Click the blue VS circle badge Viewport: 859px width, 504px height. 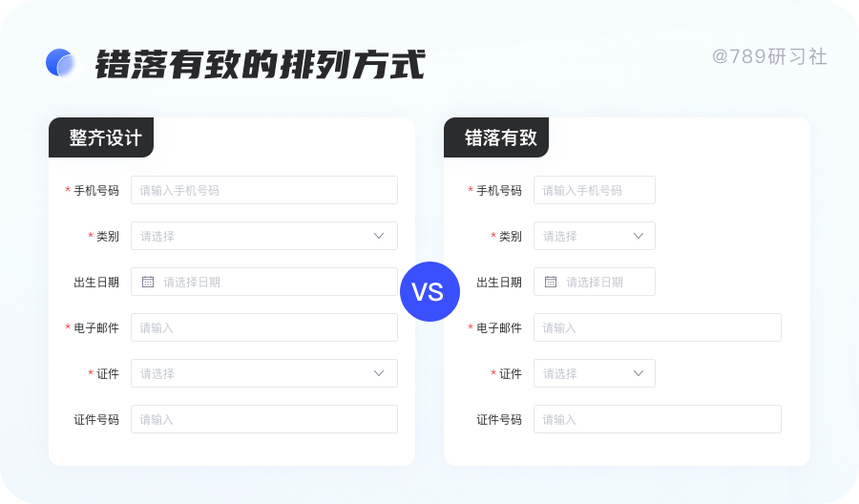coord(429,291)
